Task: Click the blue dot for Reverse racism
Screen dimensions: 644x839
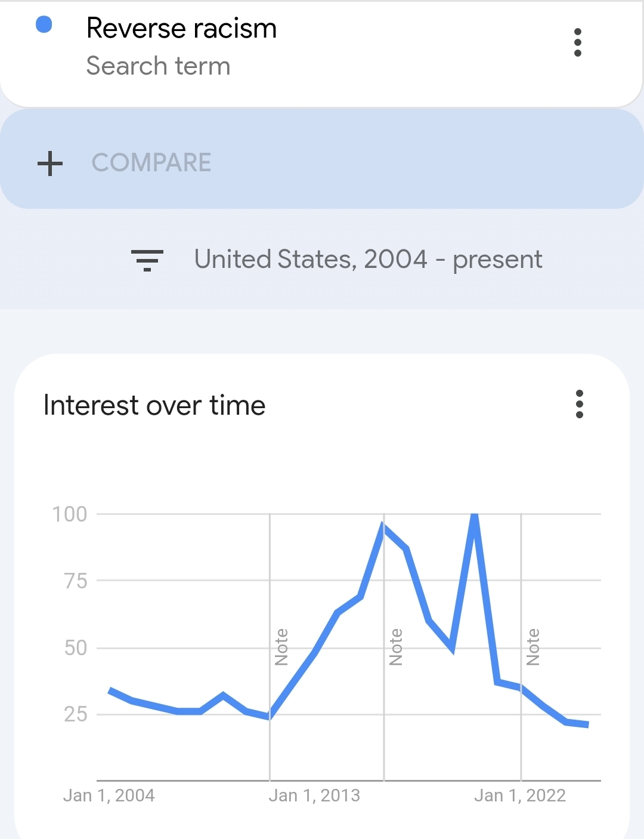Action: pyautogui.click(x=44, y=25)
